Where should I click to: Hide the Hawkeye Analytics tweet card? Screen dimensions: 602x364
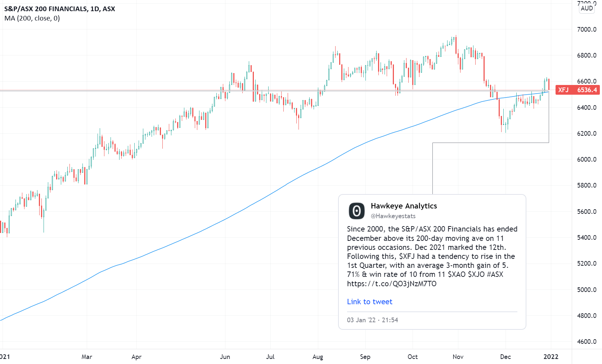[432, 263]
